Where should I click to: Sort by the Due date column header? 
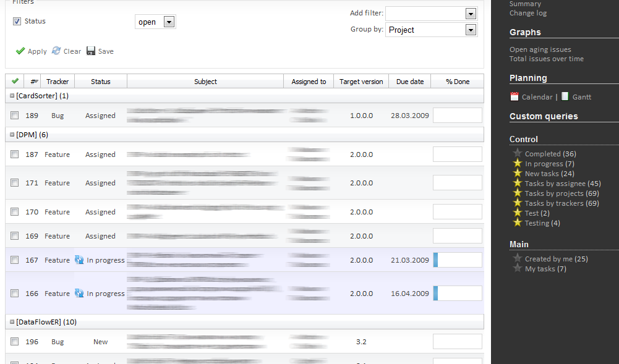(x=409, y=82)
